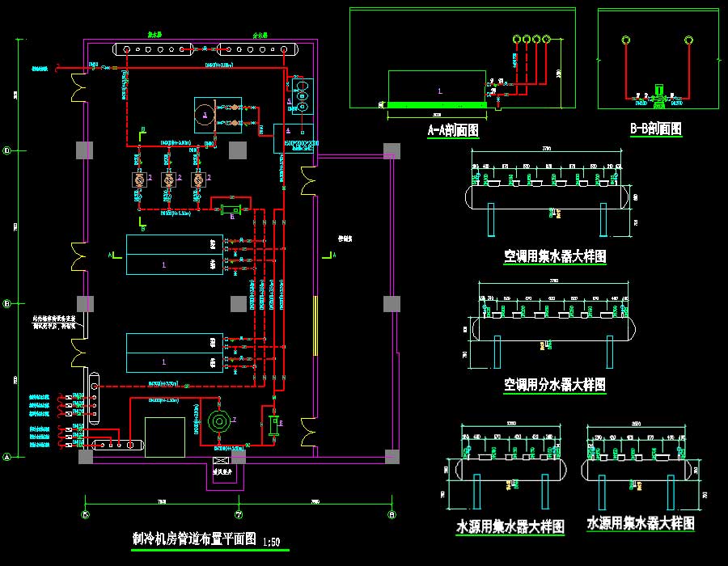
Task: Pick the circular tank symbol labeled 3
Action: pyautogui.click(x=205, y=114)
